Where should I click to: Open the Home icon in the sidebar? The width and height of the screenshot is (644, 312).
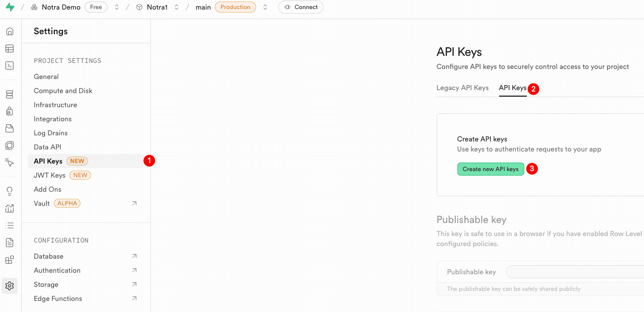click(10, 32)
